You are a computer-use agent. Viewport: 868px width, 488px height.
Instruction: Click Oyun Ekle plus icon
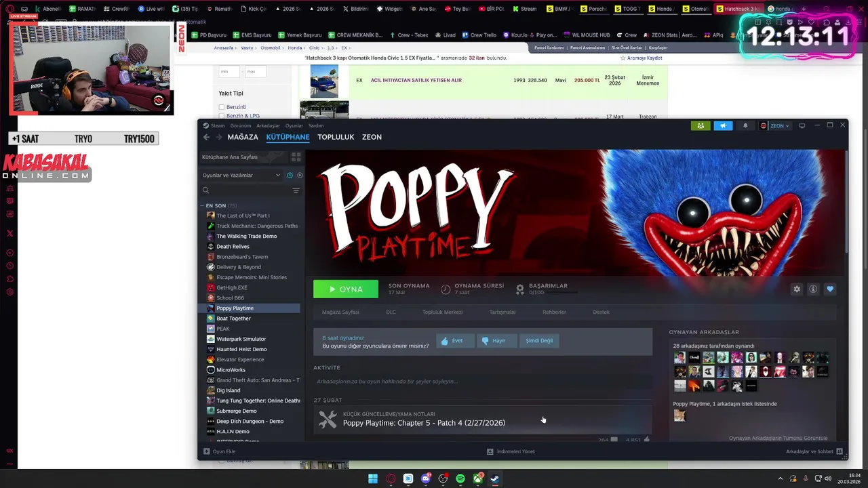(207, 451)
